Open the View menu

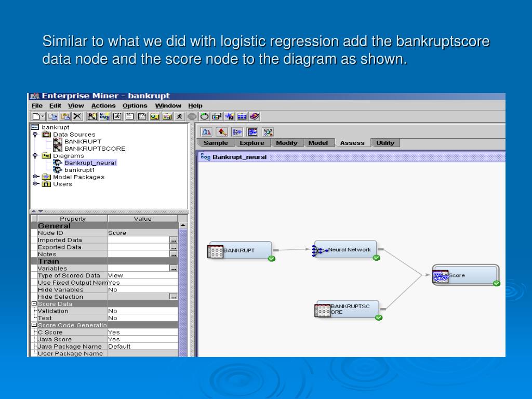click(x=76, y=105)
